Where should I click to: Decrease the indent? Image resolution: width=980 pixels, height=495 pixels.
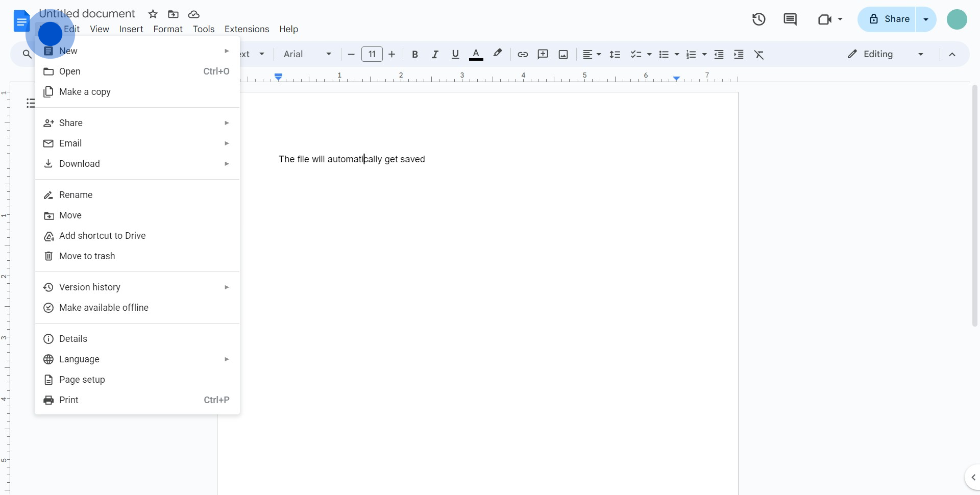[x=719, y=54]
